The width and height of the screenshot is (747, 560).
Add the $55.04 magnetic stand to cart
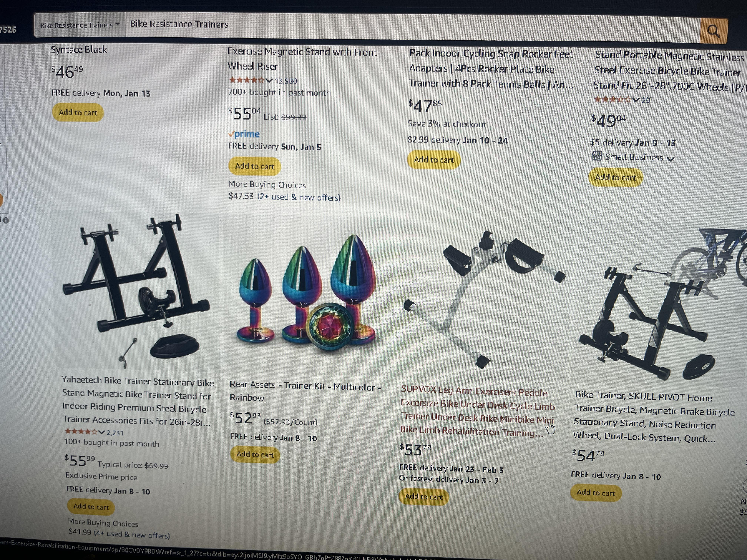coord(255,166)
